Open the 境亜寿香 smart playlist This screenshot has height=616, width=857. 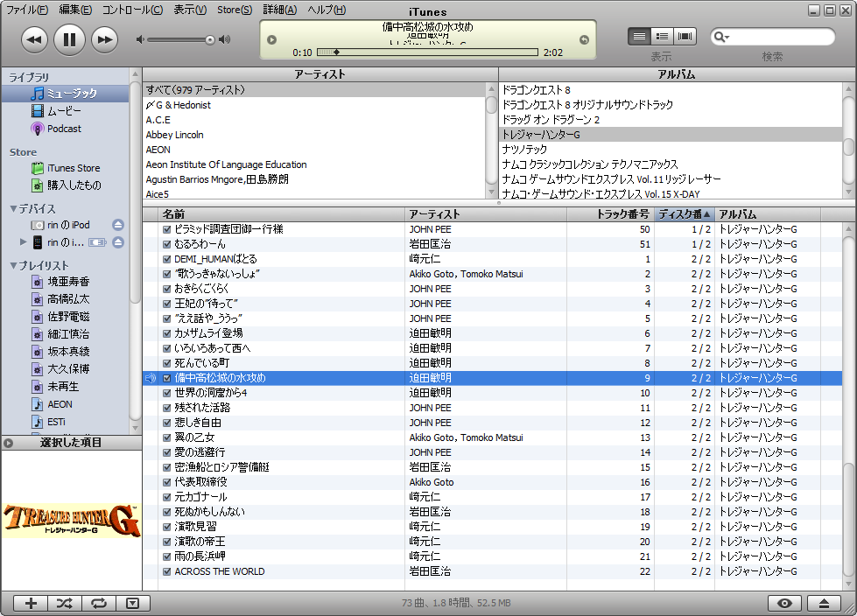(x=65, y=281)
